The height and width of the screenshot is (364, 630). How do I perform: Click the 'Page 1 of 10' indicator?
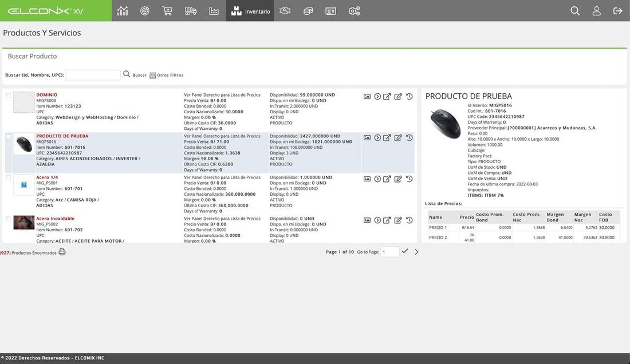(340, 252)
